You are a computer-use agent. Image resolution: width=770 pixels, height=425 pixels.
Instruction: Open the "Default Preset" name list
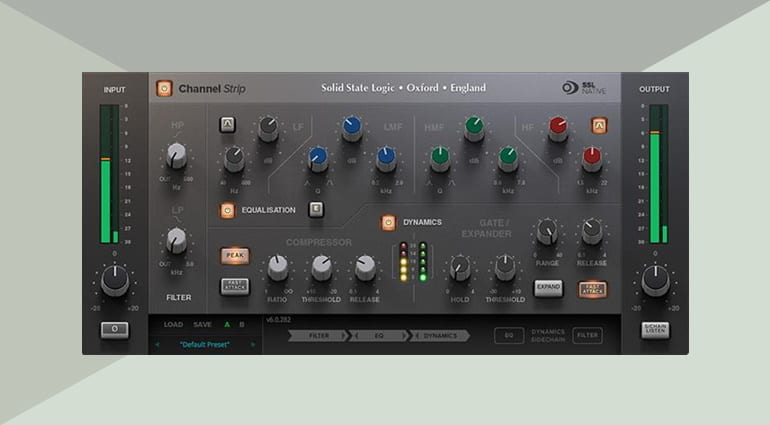tap(205, 345)
